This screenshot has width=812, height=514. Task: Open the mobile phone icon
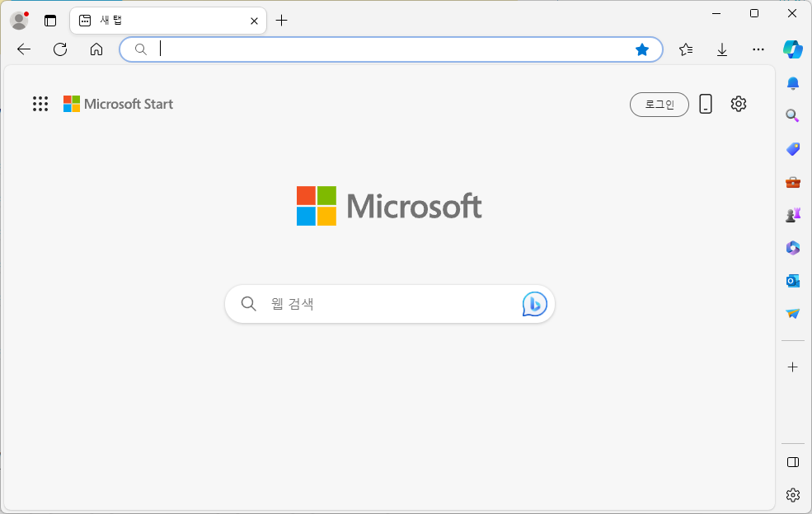click(706, 104)
